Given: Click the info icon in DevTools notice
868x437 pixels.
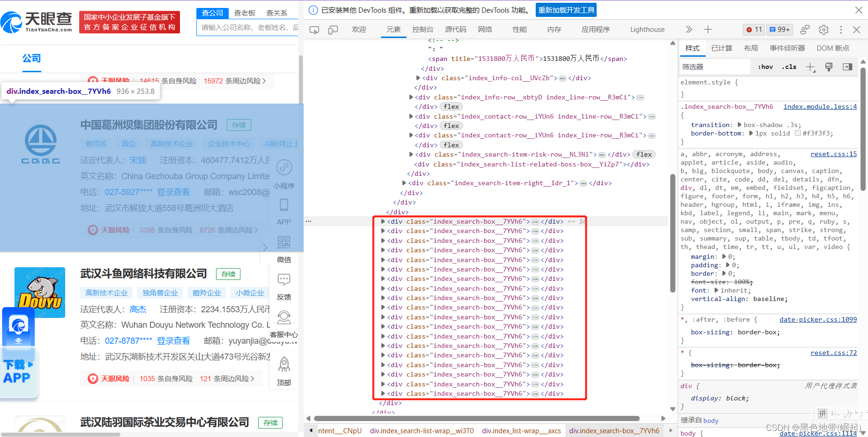Looking at the screenshot, I should pos(313,10).
